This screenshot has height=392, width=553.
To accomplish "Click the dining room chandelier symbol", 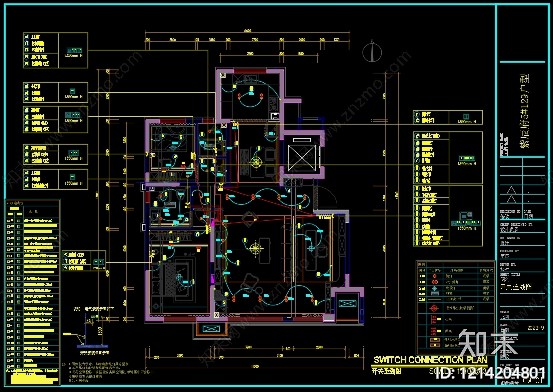I will (x=256, y=162).
